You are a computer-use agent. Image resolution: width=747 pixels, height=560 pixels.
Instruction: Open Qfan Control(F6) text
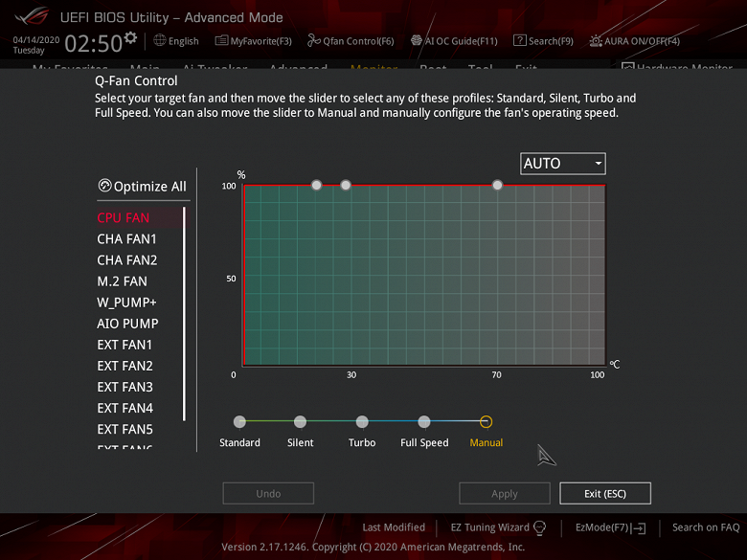pyautogui.click(x=358, y=41)
